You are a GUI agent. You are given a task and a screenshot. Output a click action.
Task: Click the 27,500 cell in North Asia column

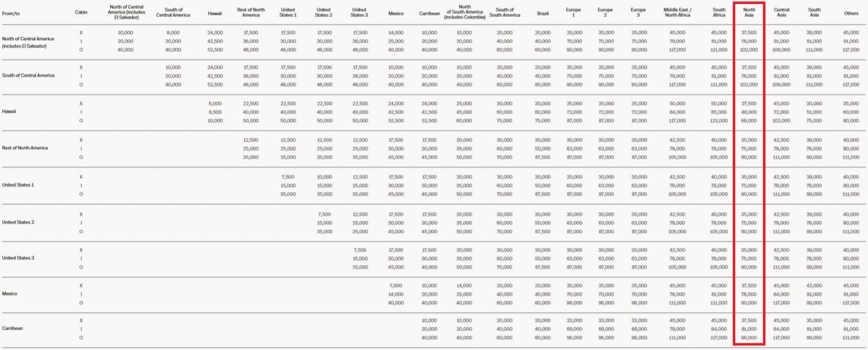click(749, 103)
